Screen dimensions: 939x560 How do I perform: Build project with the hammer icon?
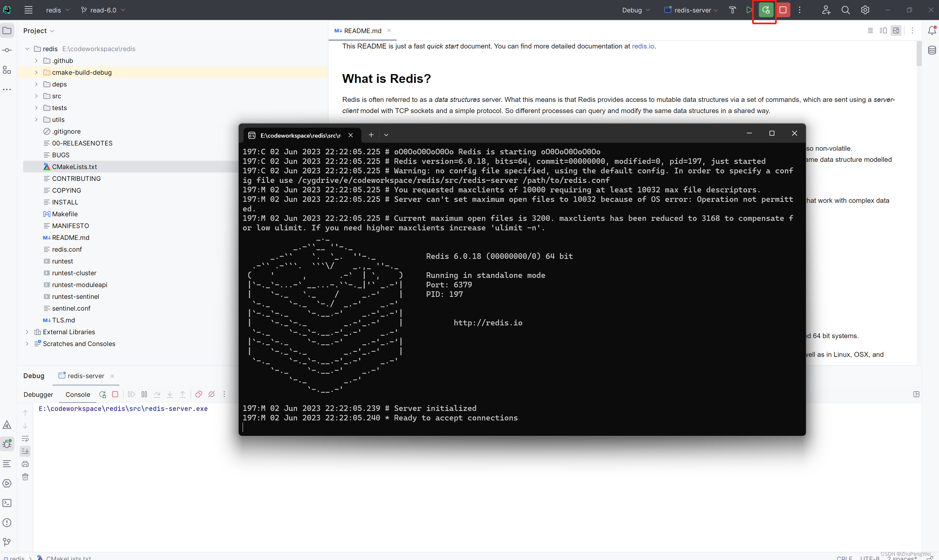(x=732, y=10)
